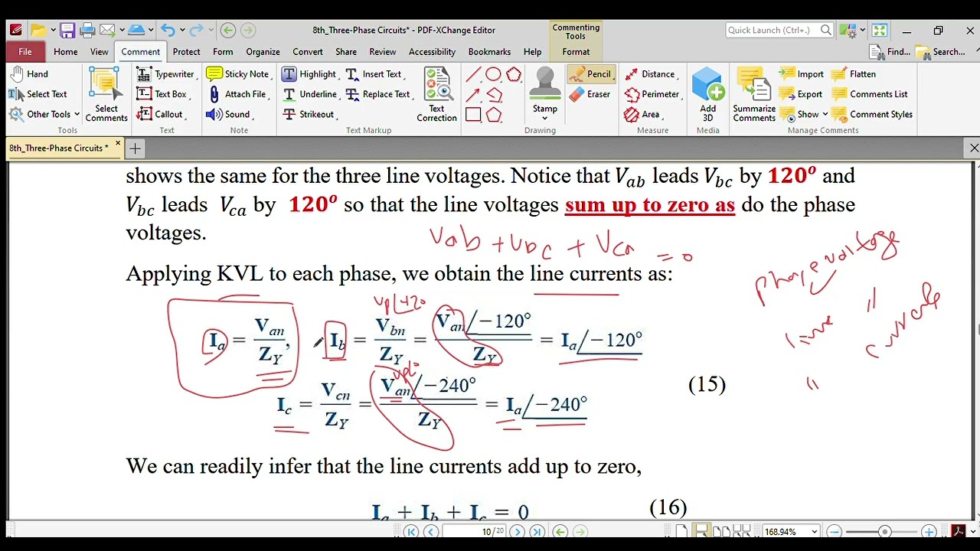Toggle the Pencil tool
980x551 pixels.
(x=590, y=74)
